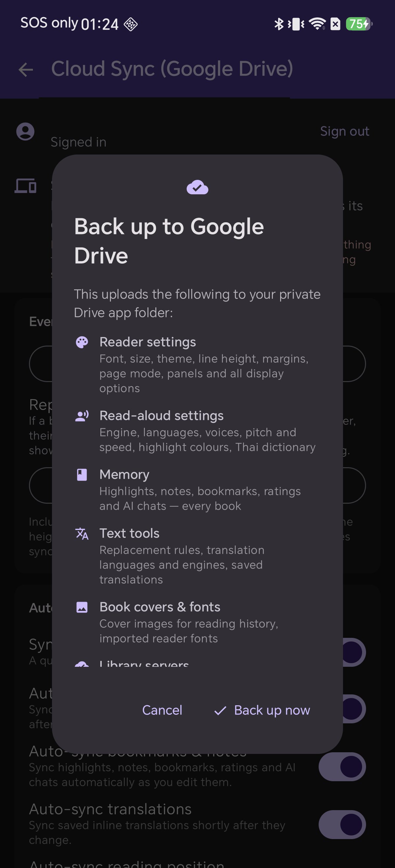Image resolution: width=395 pixels, height=868 pixels.
Task: Tap the book icon beside Memory
Action: [82, 475]
